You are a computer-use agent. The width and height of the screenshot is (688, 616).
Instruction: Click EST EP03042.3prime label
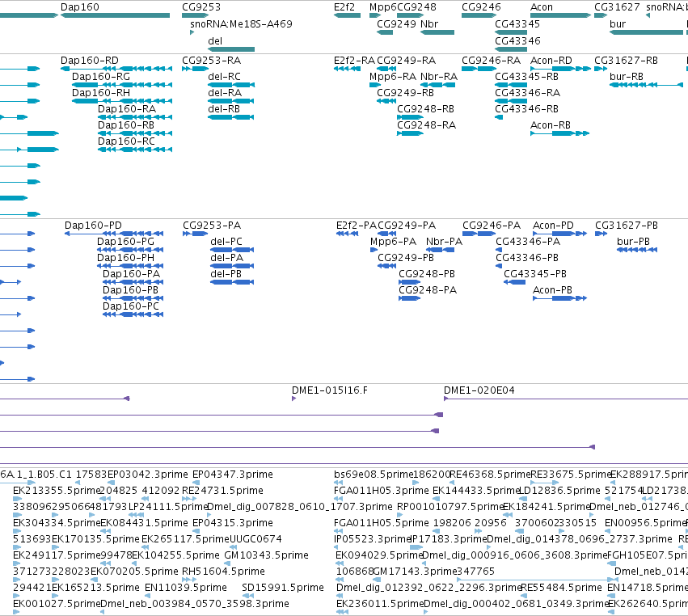tap(148, 475)
